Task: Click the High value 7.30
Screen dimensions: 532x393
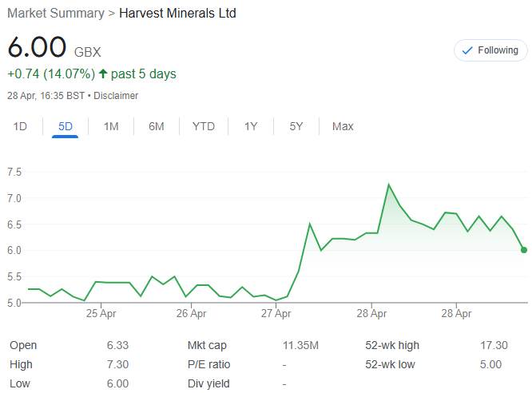Action: [117, 364]
